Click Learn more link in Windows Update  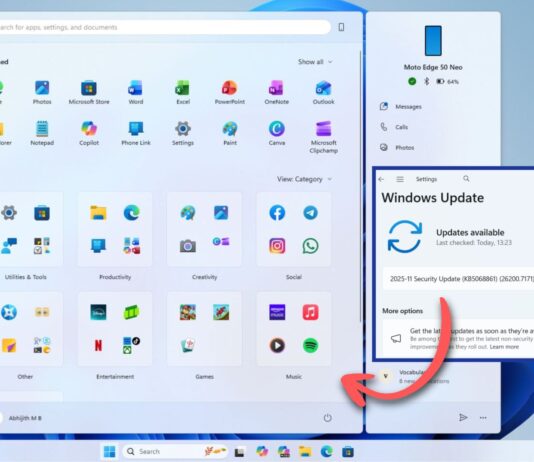[x=504, y=347]
